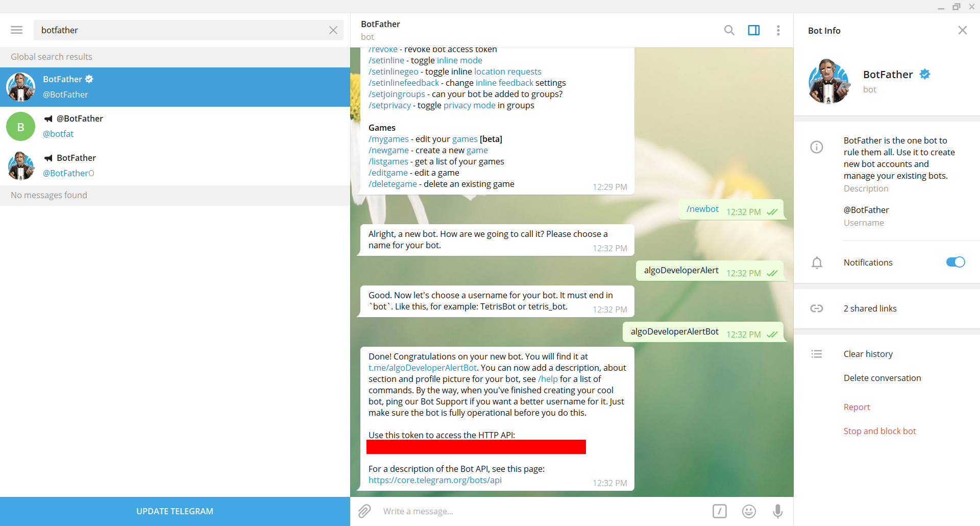This screenshot has width=980, height=526.
Task: Click the privacy mode link
Action: 470,105
